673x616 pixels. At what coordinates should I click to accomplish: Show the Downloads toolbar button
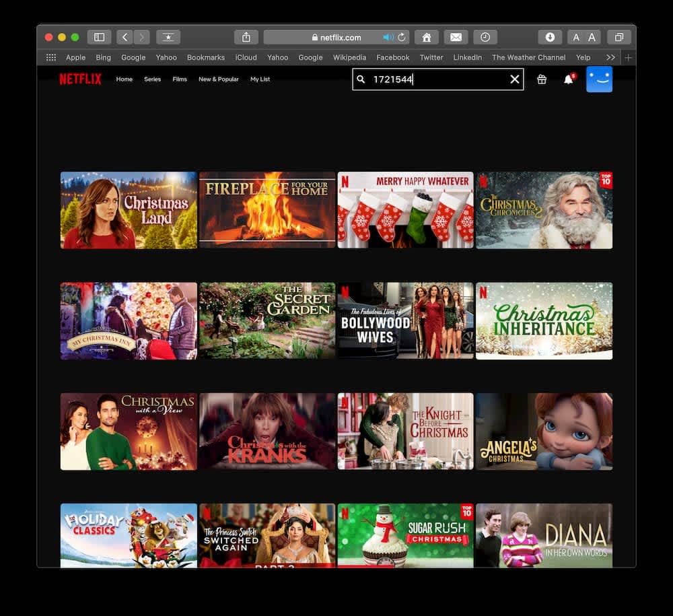550,37
